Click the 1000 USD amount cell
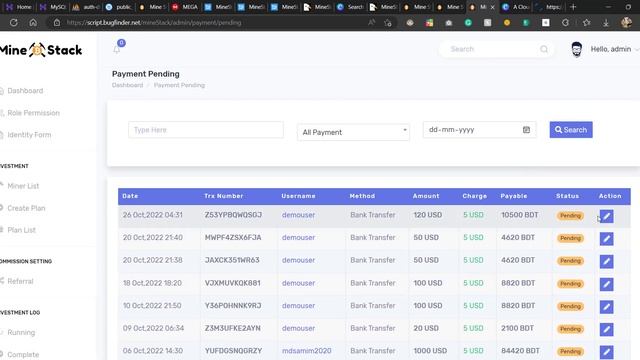 (x=430, y=351)
